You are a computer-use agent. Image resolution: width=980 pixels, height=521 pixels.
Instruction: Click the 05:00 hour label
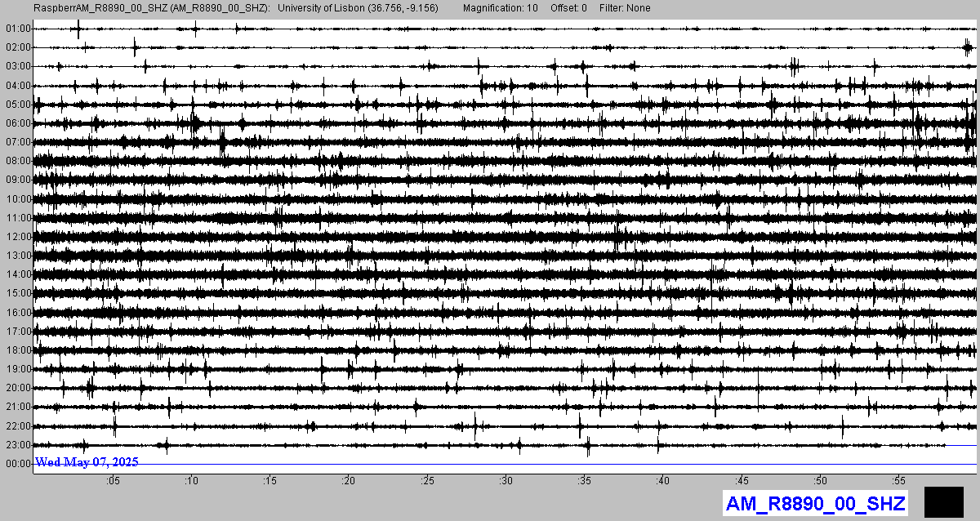click(x=18, y=105)
